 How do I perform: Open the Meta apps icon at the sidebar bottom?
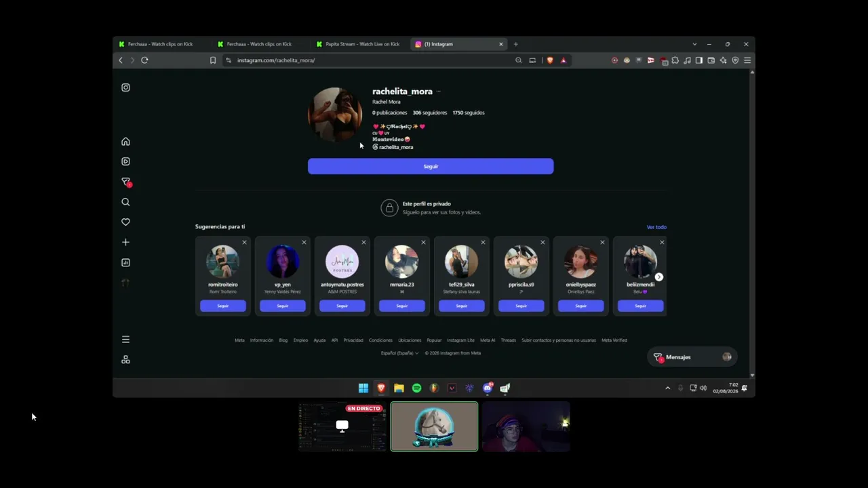click(x=125, y=360)
